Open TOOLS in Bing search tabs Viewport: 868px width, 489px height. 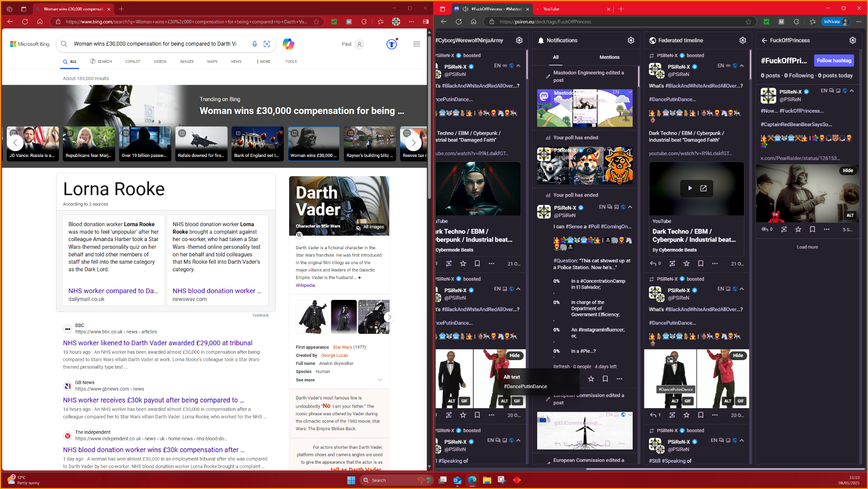click(291, 62)
